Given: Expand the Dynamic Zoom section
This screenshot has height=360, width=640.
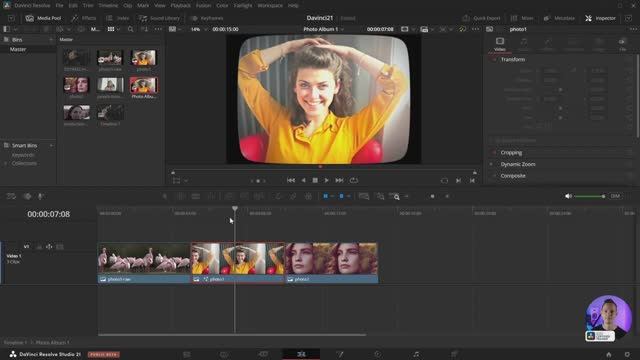Looking at the screenshot, I should [518, 164].
